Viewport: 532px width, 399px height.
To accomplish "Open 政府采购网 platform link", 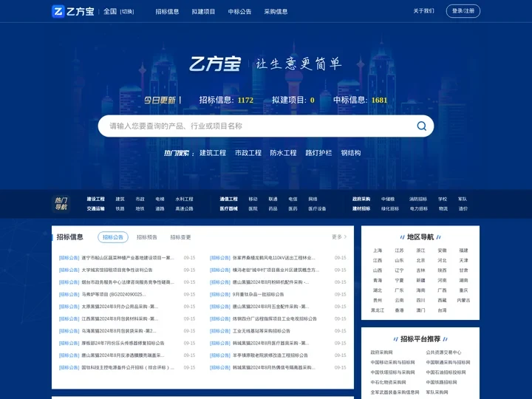I will tap(381, 352).
